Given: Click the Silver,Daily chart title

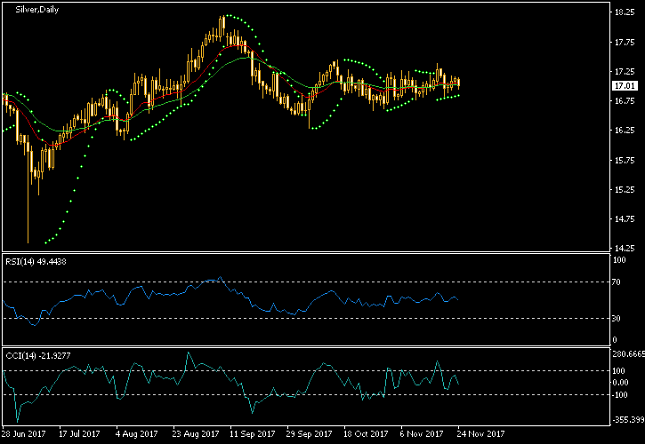Looking at the screenshot, I should pyautogui.click(x=37, y=10).
